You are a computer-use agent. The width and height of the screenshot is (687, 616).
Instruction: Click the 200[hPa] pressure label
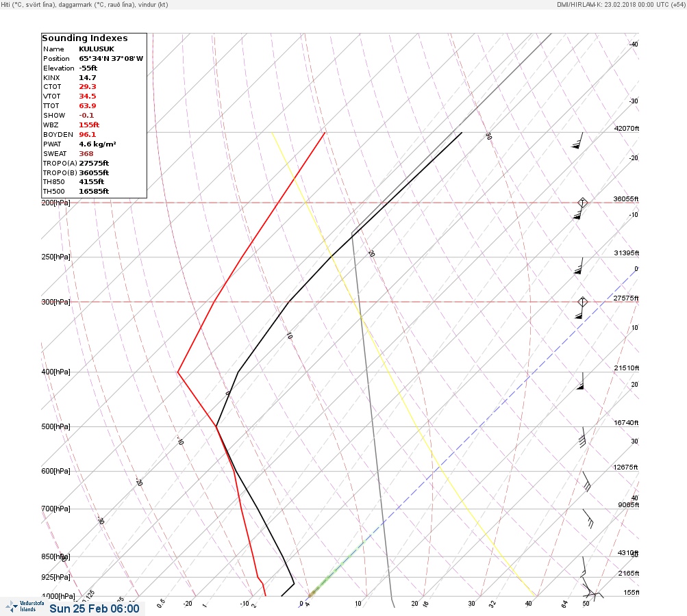pyautogui.click(x=55, y=203)
